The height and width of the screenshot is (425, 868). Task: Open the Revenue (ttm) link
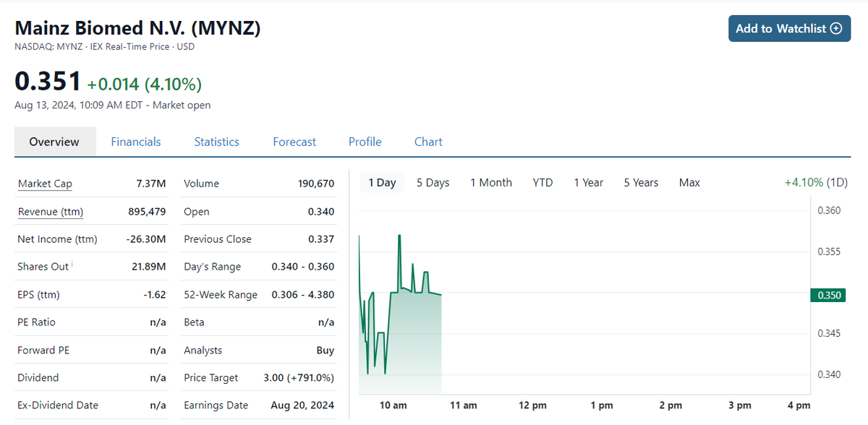click(51, 212)
